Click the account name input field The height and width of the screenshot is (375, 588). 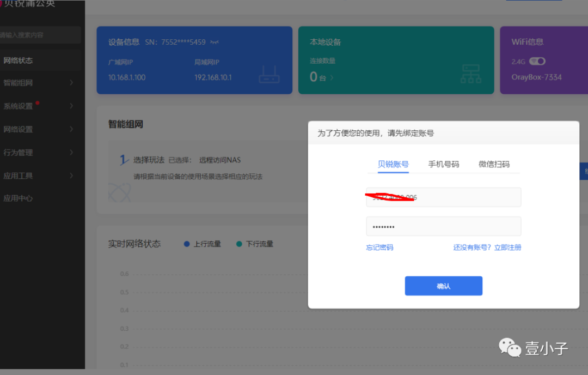point(444,197)
